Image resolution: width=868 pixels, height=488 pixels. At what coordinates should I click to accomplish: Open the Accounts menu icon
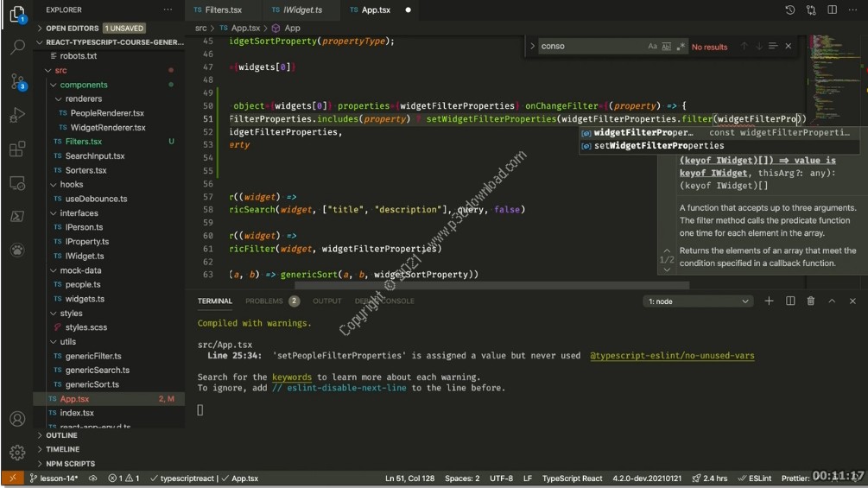pos(17,419)
